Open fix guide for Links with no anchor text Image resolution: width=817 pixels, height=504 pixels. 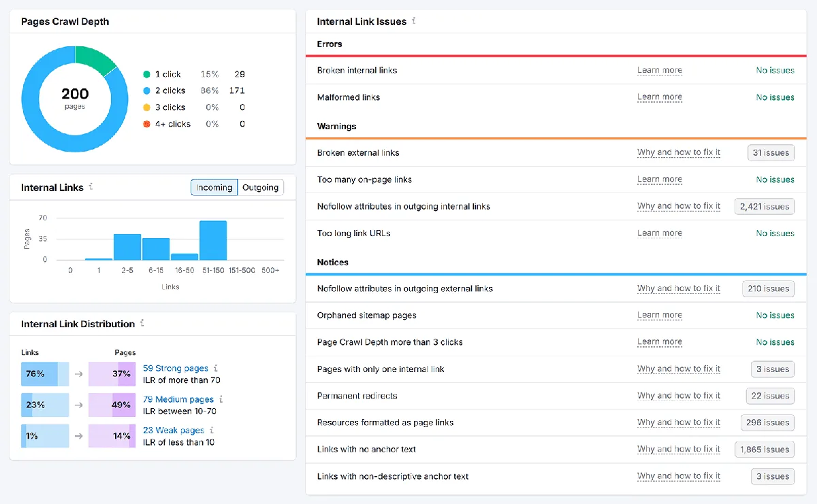pos(679,450)
